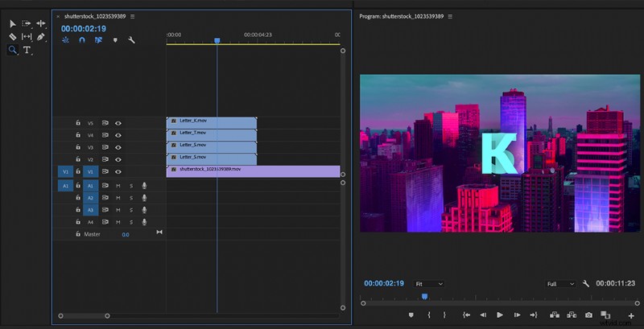
Task: Toggle Snap in timeline magnet icon
Action: click(82, 39)
